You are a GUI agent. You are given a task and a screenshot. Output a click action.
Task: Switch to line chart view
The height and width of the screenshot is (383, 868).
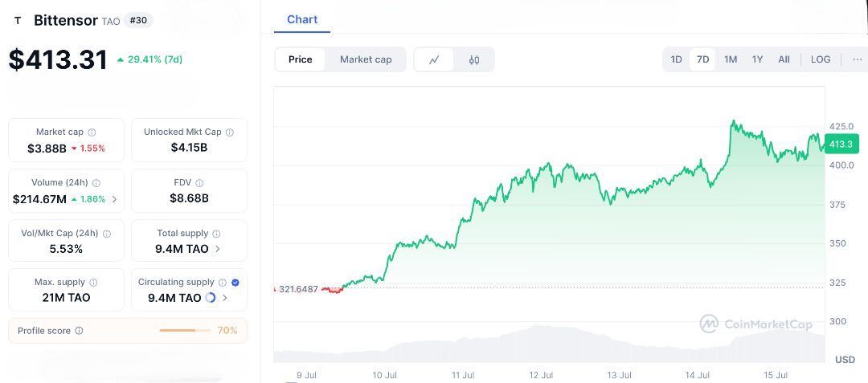tap(435, 59)
